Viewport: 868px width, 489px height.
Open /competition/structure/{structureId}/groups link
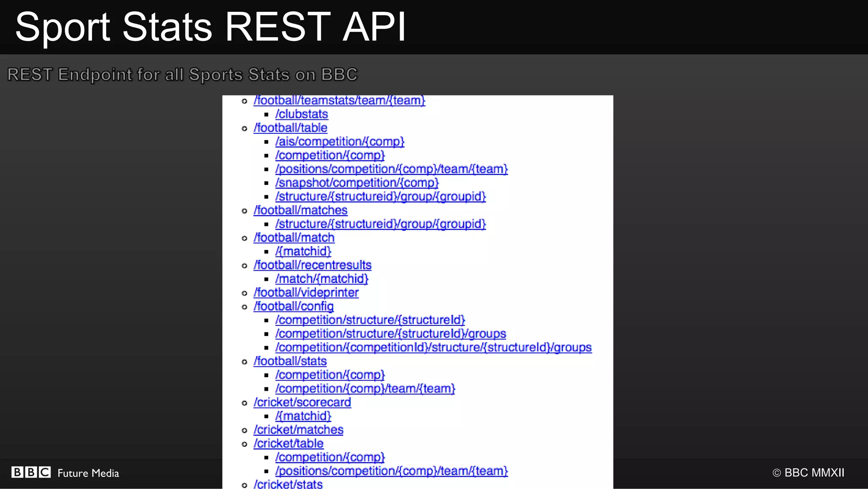tap(391, 334)
